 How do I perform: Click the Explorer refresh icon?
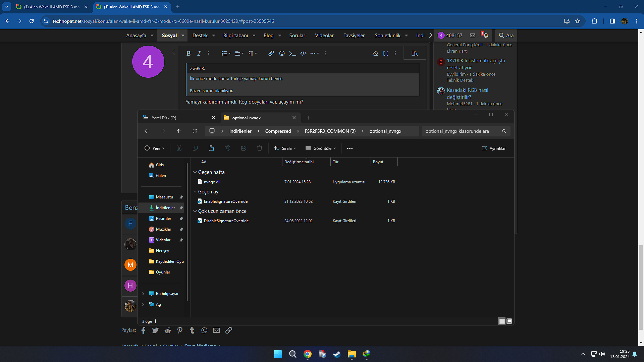coord(195,131)
